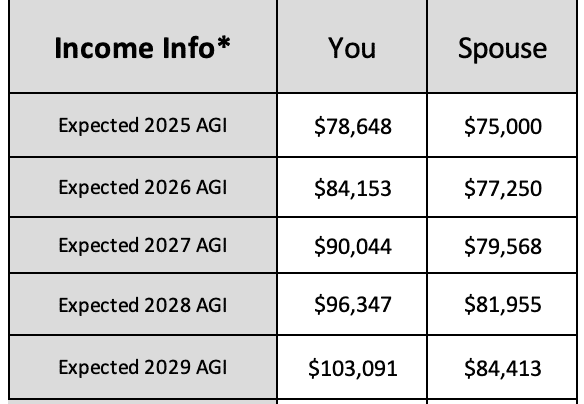Viewport: 584px width, 404px height.
Task: Click the You column header
Action: click(352, 46)
